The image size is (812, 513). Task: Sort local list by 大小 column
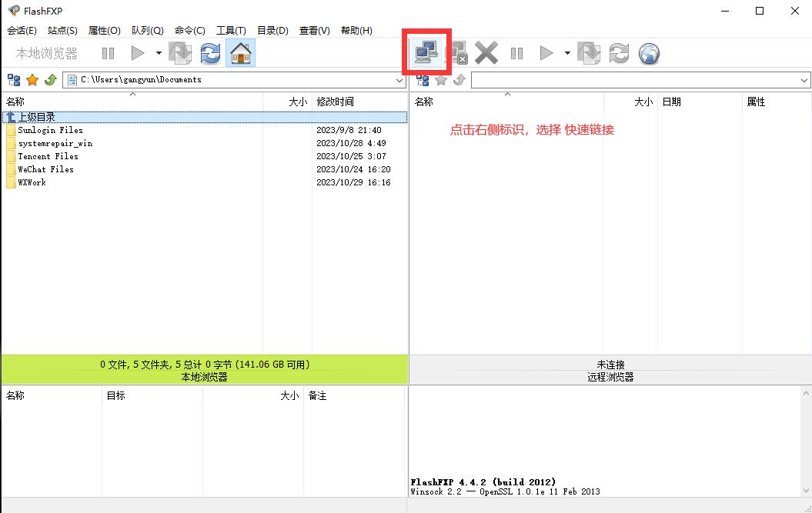pyautogui.click(x=287, y=102)
